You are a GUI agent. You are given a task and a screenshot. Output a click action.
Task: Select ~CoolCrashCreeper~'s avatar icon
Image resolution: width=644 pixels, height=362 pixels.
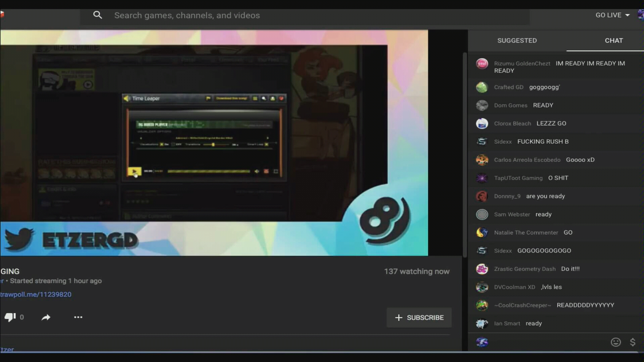(x=482, y=305)
